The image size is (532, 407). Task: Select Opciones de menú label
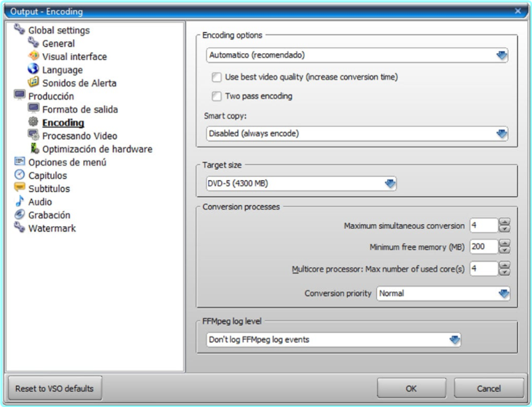pos(67,162)
